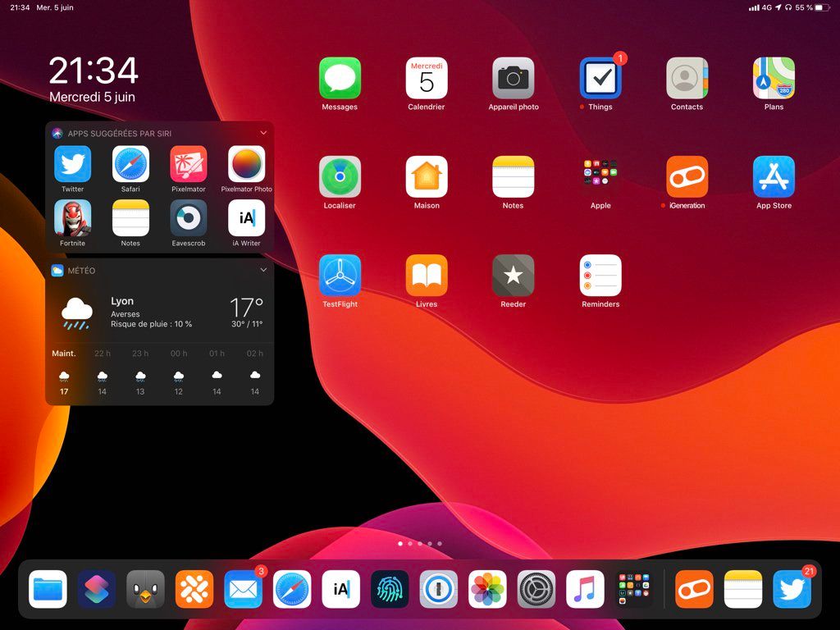Tap "Risque de pluie : 10 %" text
Screen dimensions: 840x630
[151, 324]
